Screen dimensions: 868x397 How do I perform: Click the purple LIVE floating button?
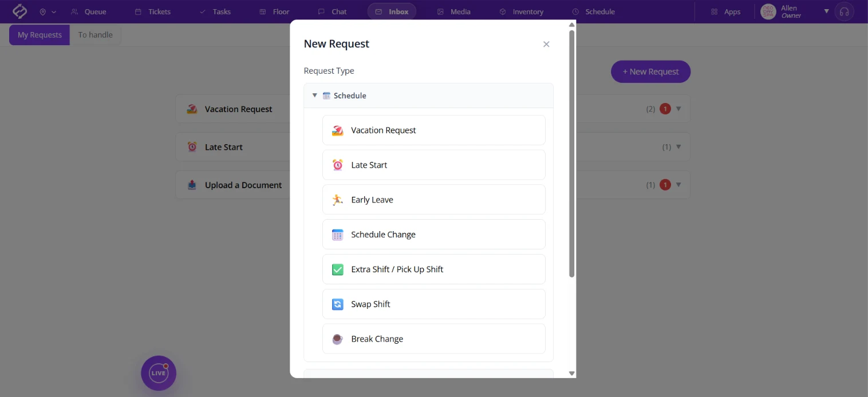click(159, 373)
